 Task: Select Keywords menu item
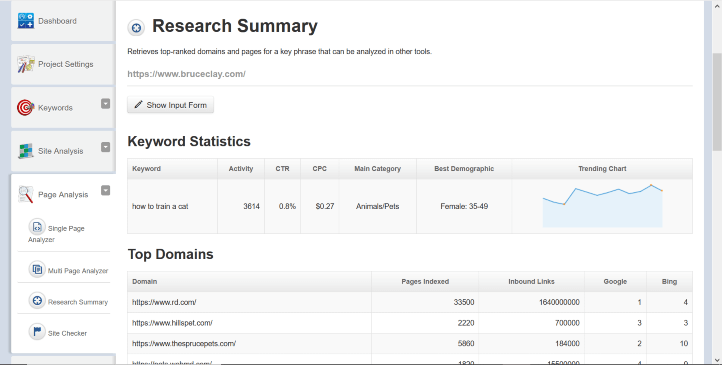[x=63, y=108]
